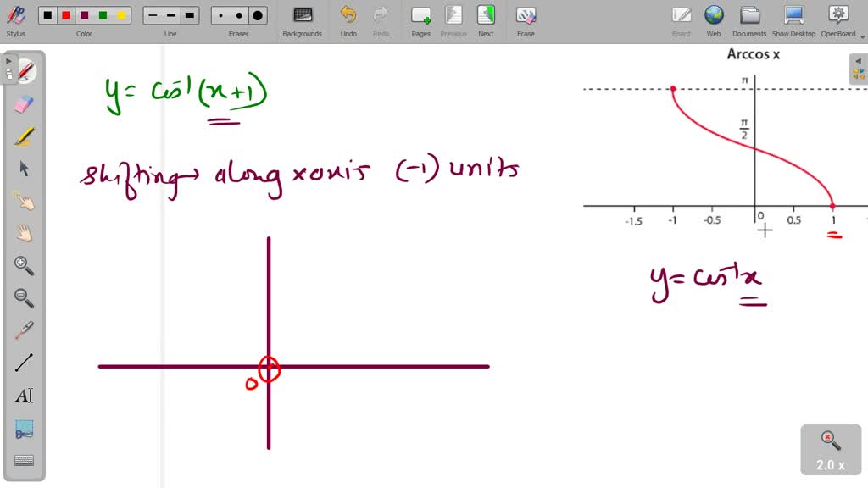Expand the left page navigator tab
This screenshot has height=488, width=868.
pos(8,61)
